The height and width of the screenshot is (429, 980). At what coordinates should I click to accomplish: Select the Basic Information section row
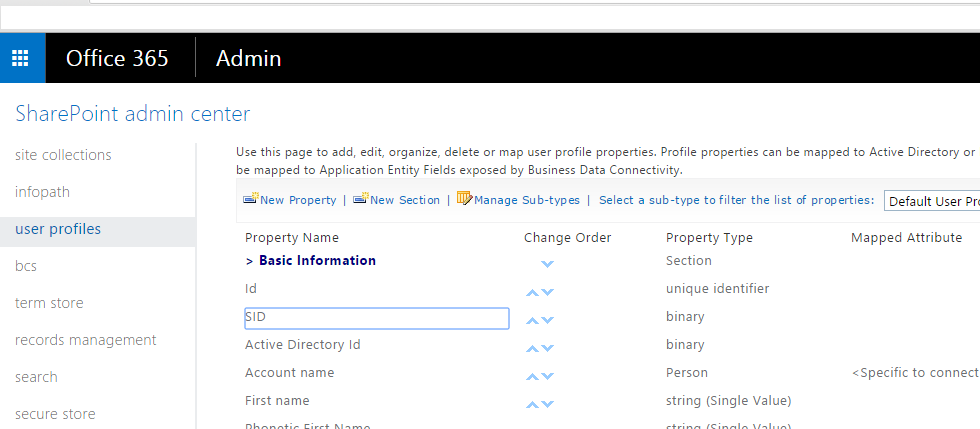pyautogui.click(x=318, y=260)
